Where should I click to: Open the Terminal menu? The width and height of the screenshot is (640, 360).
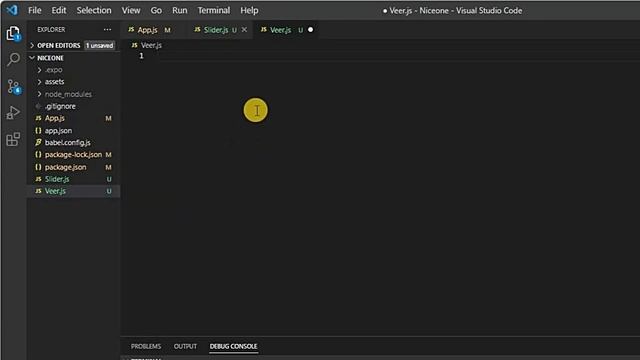point(214,10)
